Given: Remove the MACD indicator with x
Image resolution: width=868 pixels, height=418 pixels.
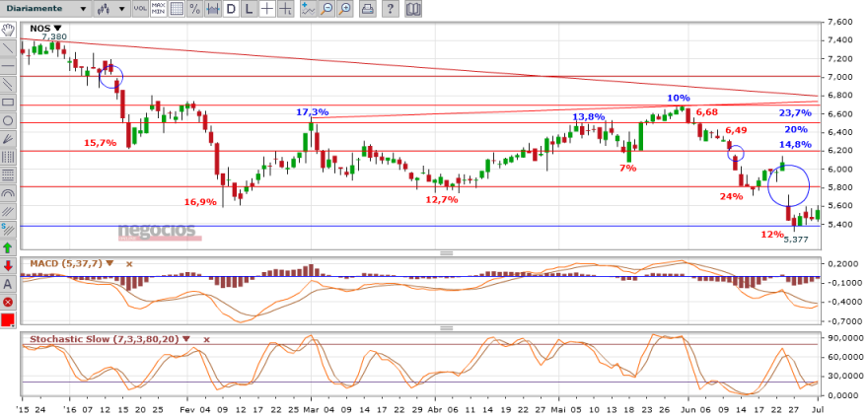Looking at the screenshot, I should [x=129, y=264].
